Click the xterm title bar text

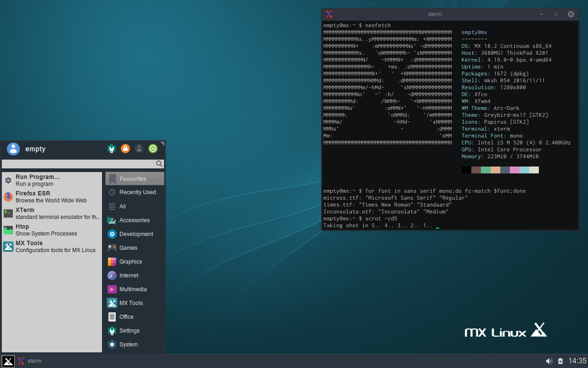click(x=435, y=14)
